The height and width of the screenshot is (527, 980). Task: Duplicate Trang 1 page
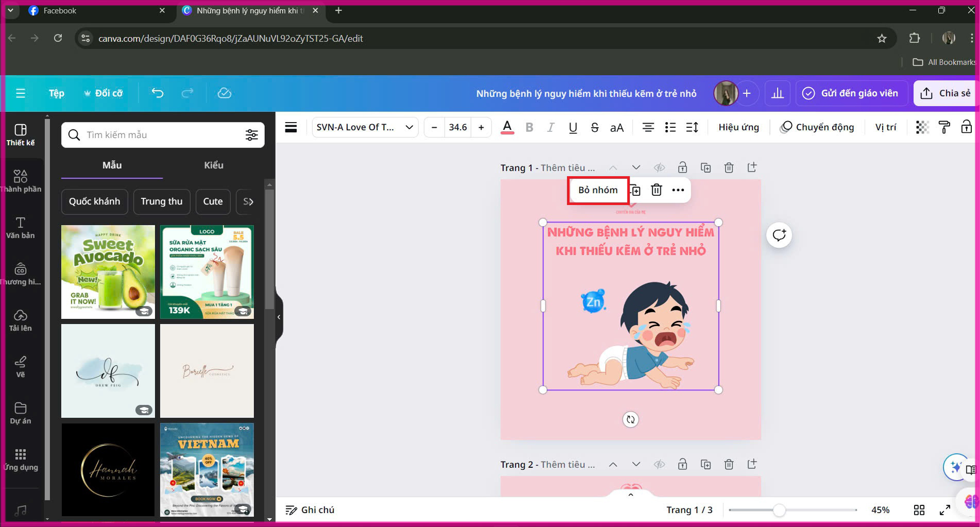click(x=706, y=167)
